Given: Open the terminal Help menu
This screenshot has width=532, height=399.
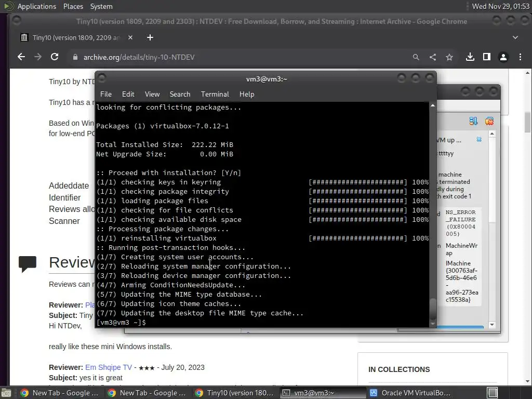Looking at the screenshot, I should pyautogui.click(x=247, y=94).
